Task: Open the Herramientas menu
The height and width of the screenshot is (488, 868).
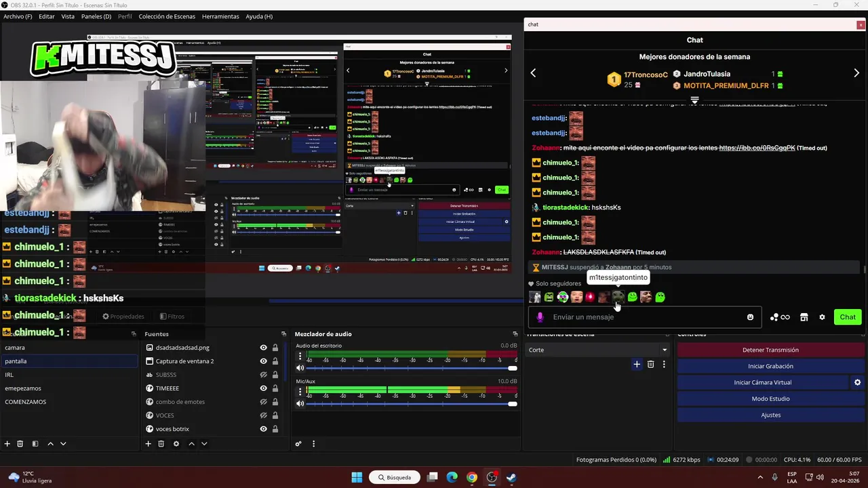Action: (220, 16)
